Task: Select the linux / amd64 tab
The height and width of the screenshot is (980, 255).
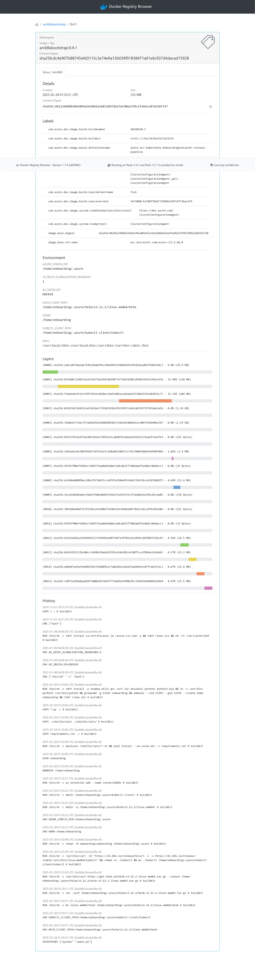Action: click(x=53, y=72)
